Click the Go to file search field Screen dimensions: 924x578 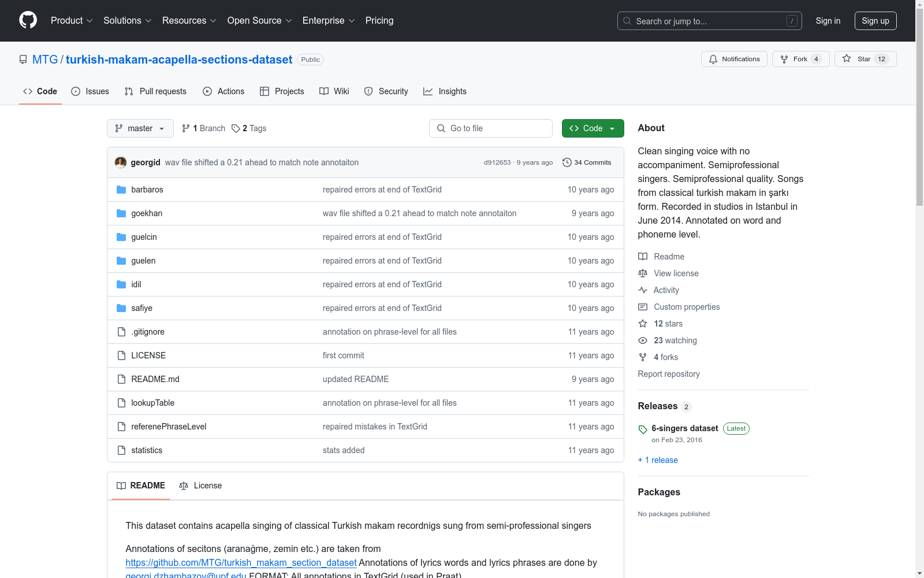(x=491, y=128)
